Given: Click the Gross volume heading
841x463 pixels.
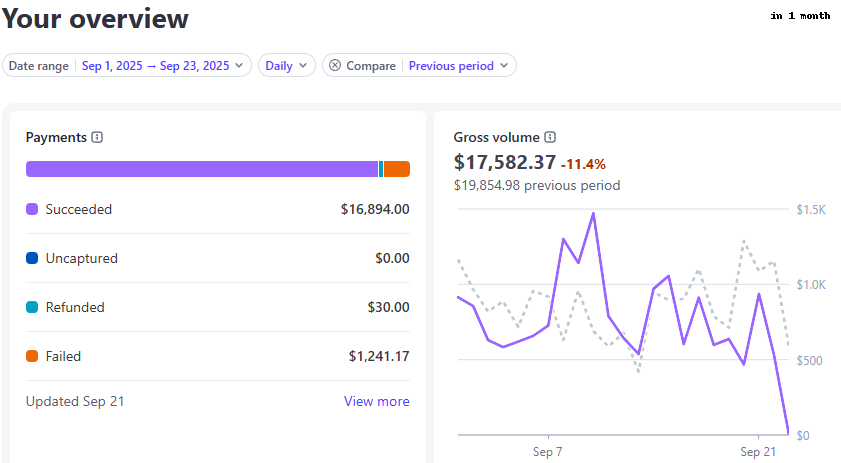Looking at the screenshot, I should point(496,138).
